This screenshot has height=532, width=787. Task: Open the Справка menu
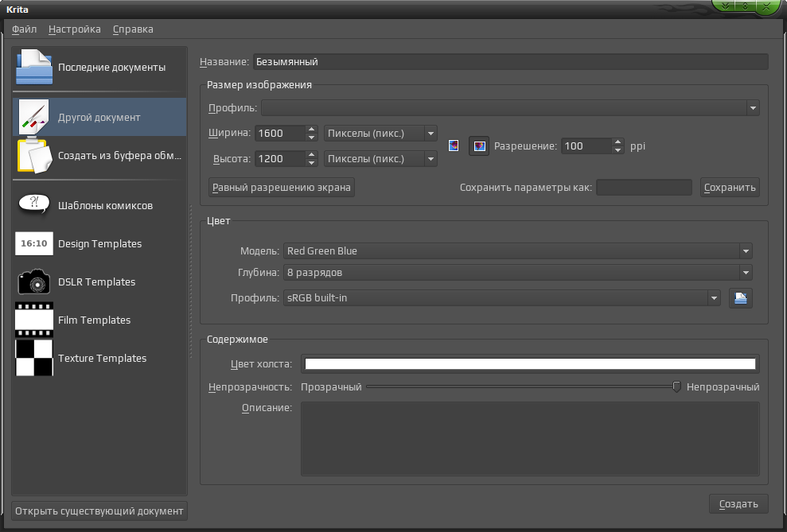133,29
